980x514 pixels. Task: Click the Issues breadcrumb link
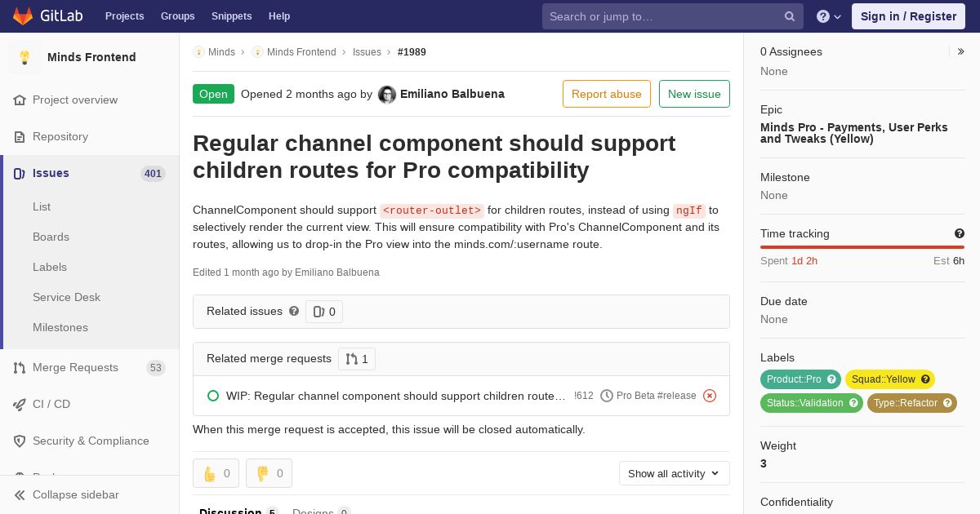tap(367, 52)
